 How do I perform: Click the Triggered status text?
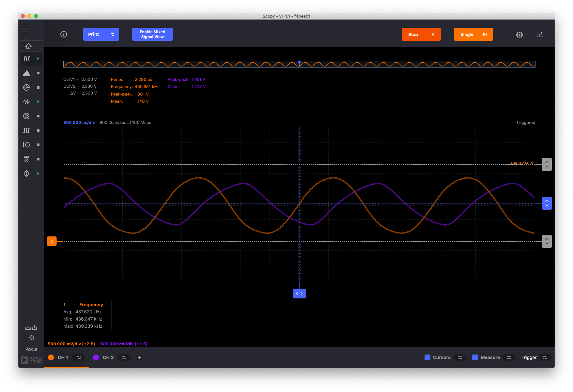[526, 123]
